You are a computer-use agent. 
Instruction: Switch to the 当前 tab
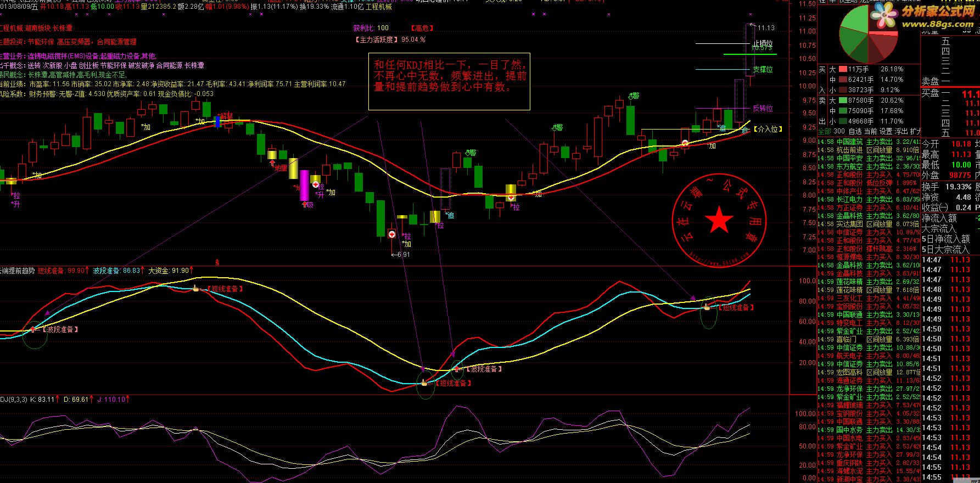(x=870, y=131)
